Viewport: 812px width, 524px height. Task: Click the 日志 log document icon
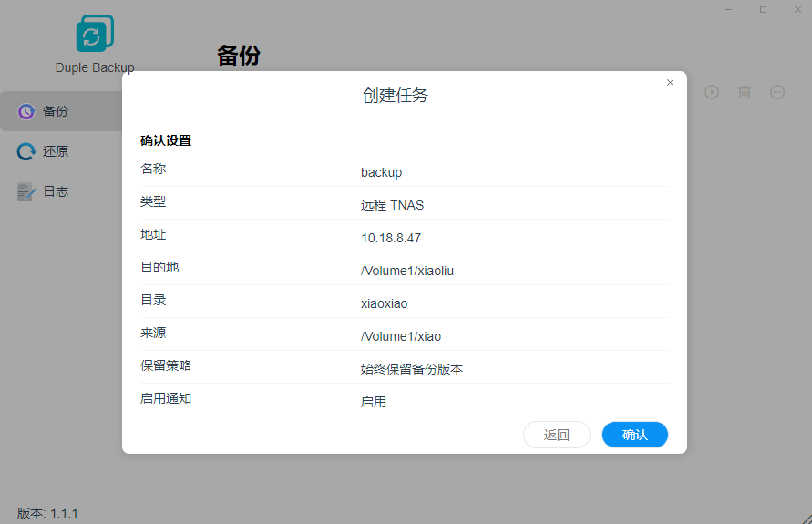[x=26, y=191]
